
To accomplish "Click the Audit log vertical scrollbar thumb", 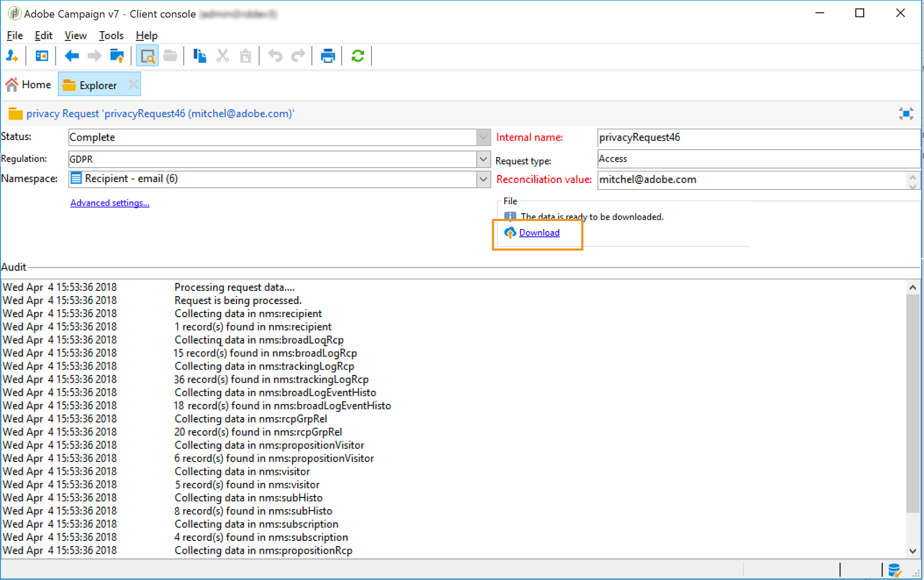I will [x=913, y=403].
